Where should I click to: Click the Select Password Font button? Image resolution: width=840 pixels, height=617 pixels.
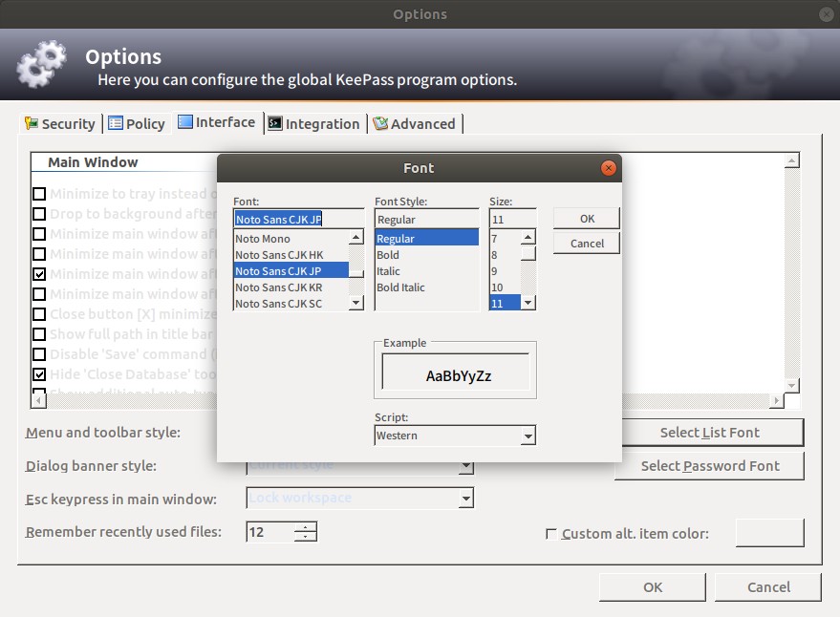click(709, 466)
